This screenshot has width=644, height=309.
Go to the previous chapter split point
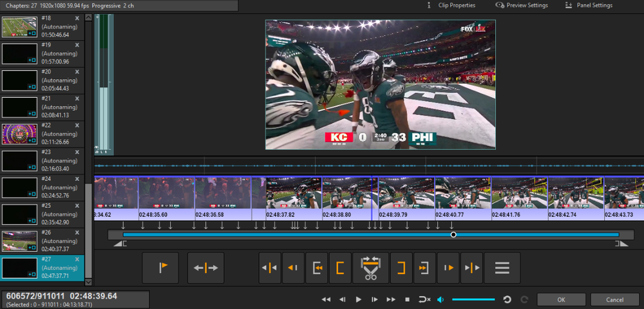(x=270, y=268)
